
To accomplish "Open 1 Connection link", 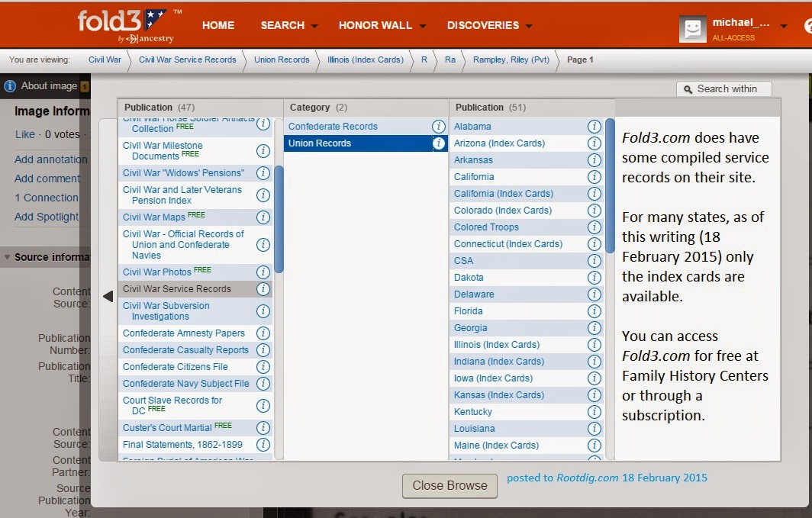I will (47, 198).
